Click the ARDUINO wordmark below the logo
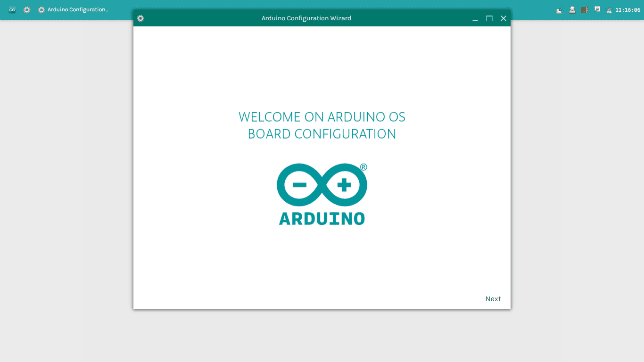Image resolution: width=644 pixels, height=362 pixels. tap(322, 219)
